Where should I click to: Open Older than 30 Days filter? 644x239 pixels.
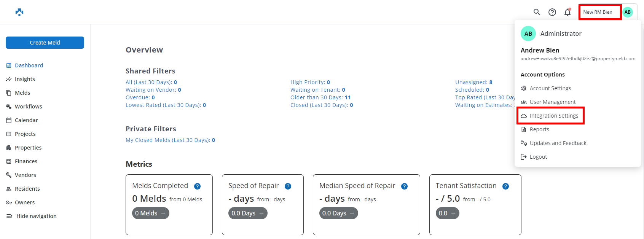320,97
